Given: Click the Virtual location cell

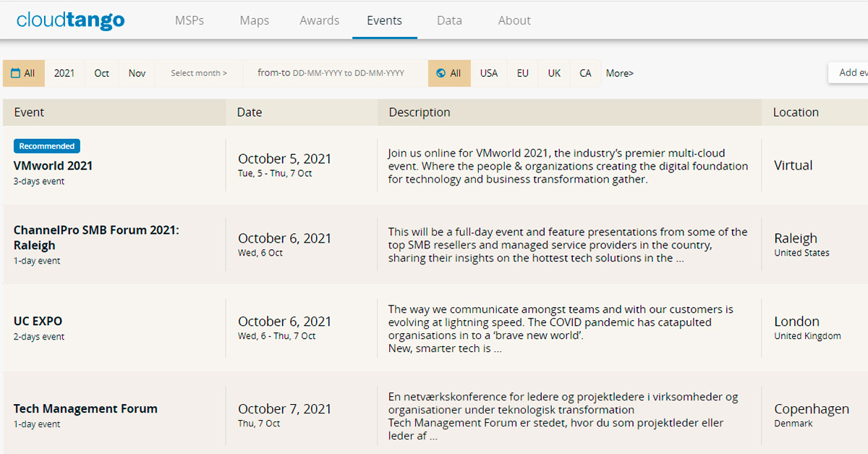Looking at the screenshot, I should point(793,165).
